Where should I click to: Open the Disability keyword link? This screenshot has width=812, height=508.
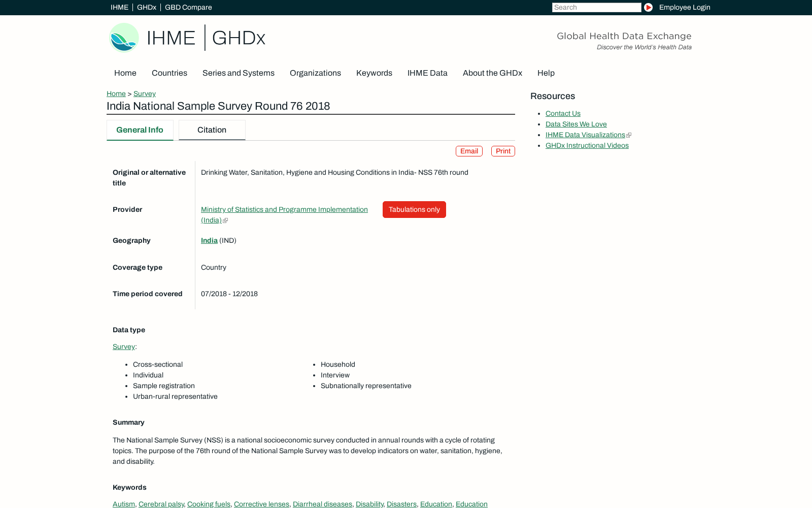[x=369, y=504]
